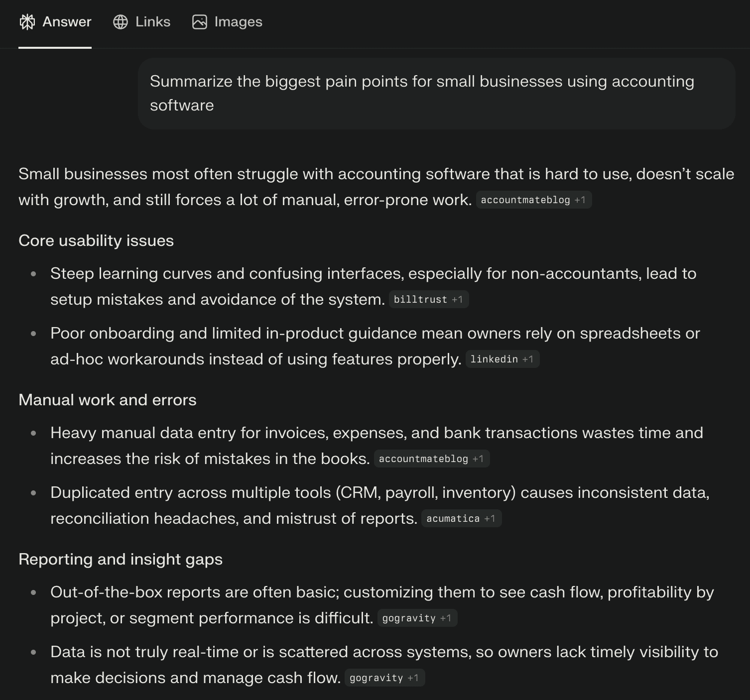This screenshot has height=700, width=750.
Task: Click the Perplexity logo icon on Answer tab
Action: pos(27,22)
